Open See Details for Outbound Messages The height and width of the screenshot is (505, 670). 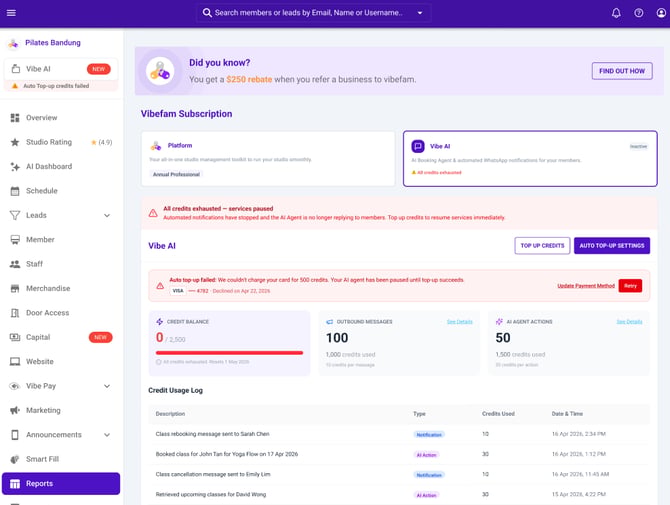coord(459,322)
